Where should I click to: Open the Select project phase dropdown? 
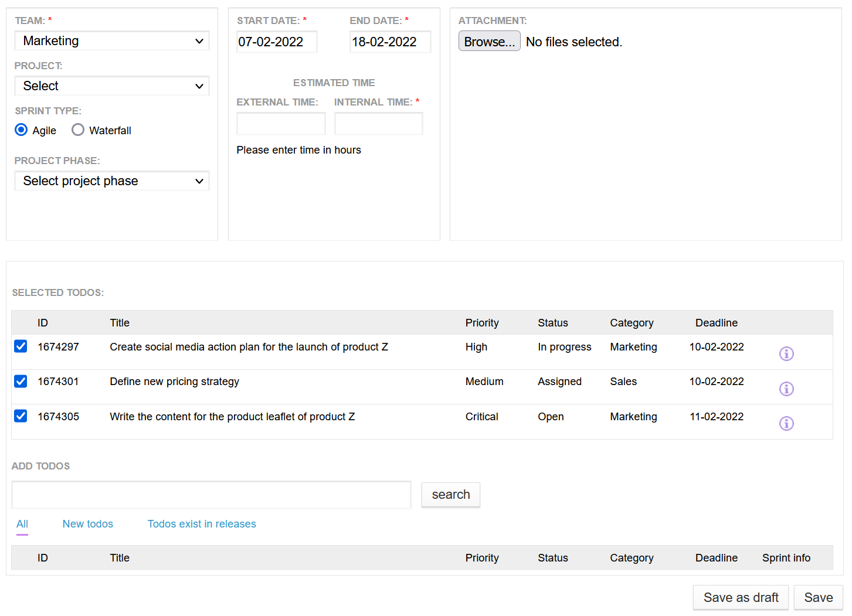pos(112,181)
